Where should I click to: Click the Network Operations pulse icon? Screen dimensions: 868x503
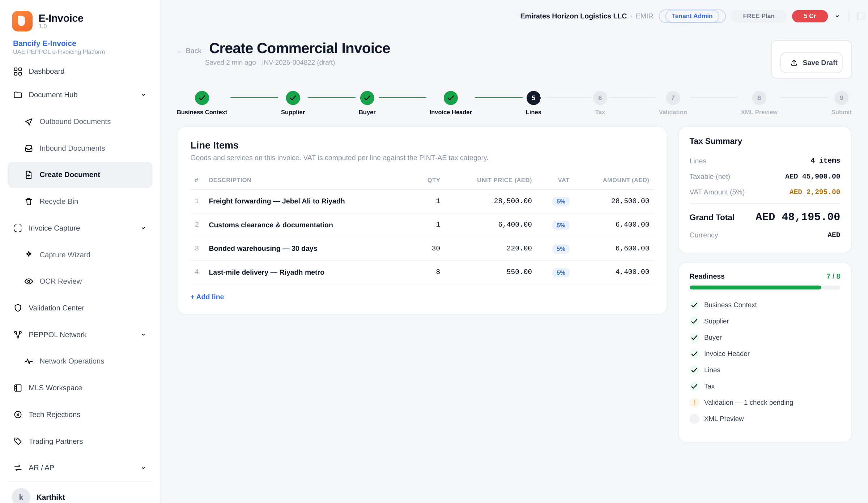(x=29, y=361)
